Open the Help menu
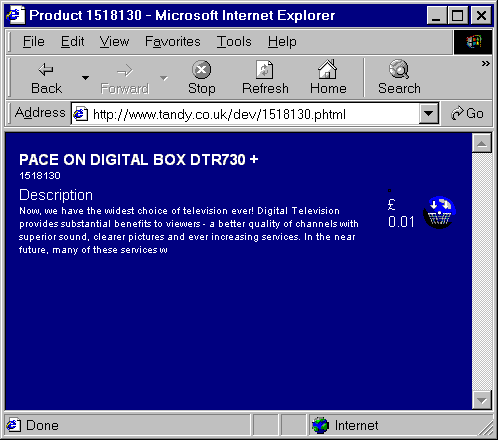 click(x=282, y=42)
